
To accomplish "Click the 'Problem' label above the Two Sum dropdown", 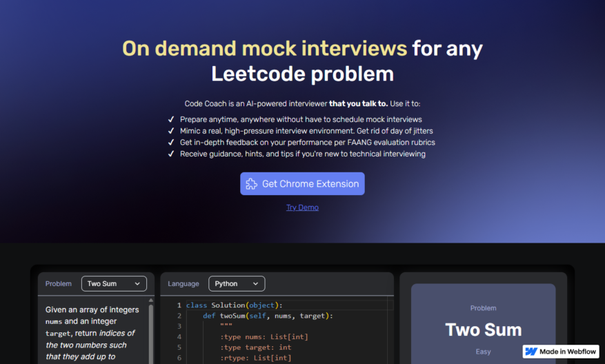I will click(x=58, y=284).
